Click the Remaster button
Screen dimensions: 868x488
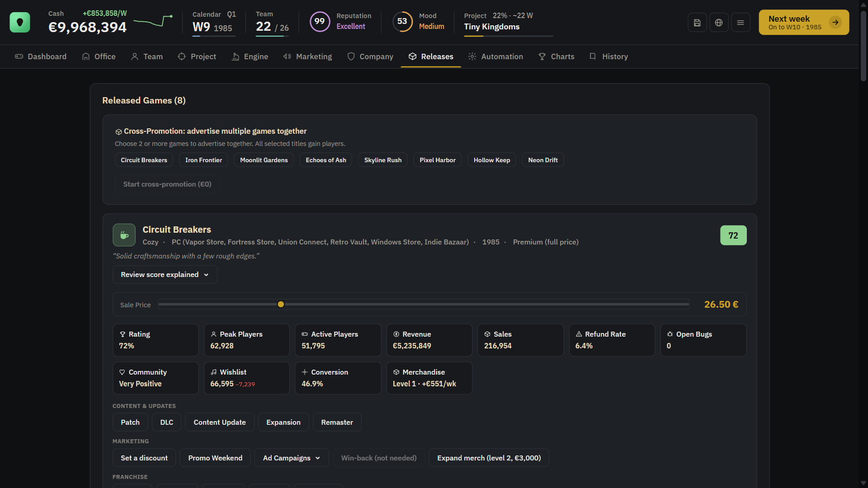pos(337,422)
